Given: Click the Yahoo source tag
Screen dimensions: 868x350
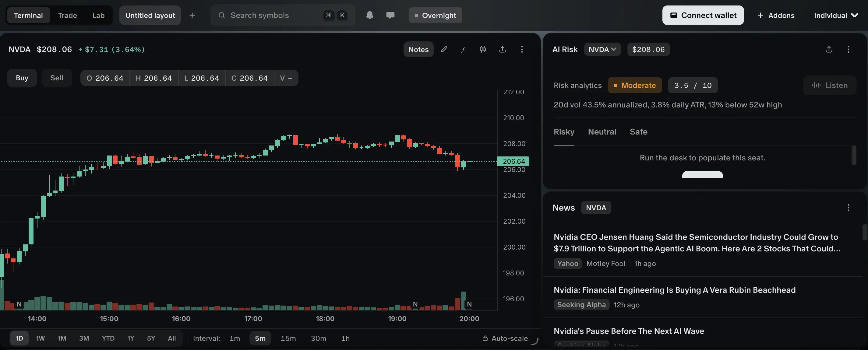Looking at the screenshot, I should click(567, 264).
